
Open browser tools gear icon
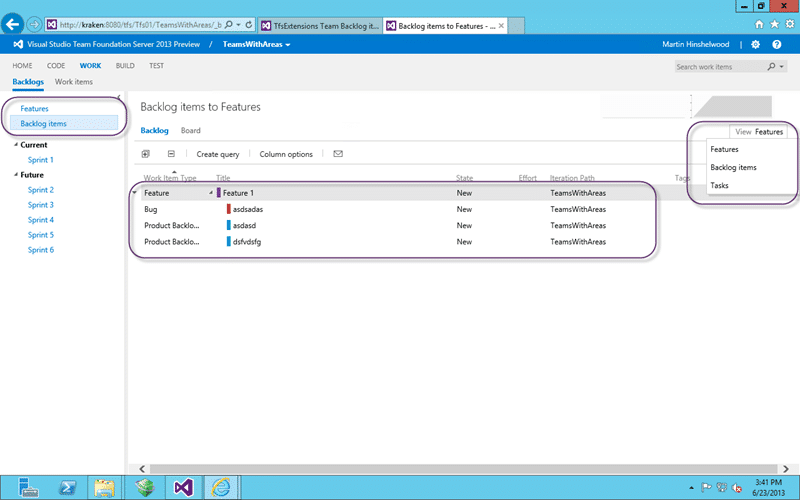click(790, 24)
